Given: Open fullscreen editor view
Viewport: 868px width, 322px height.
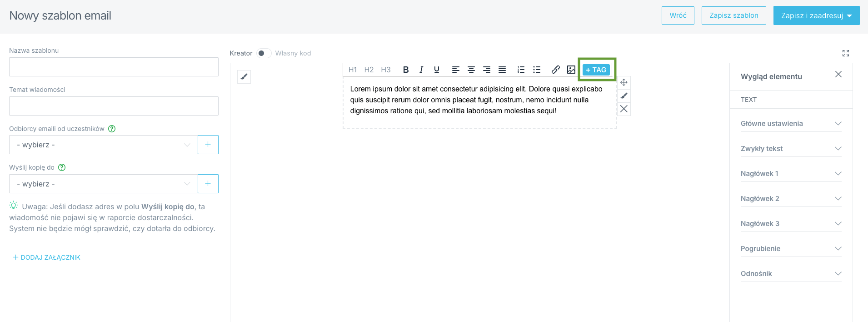Looking at the screenshot, I should (x=845, y=53).
